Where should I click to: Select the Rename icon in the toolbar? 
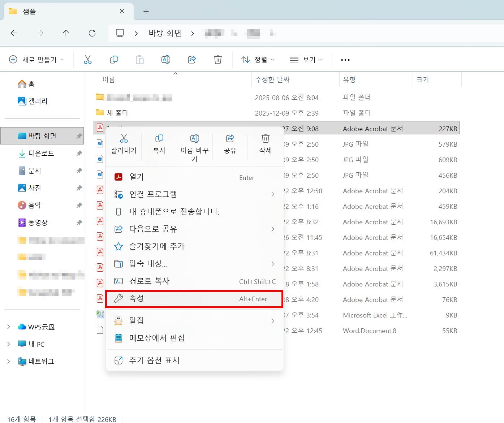click(166, 60)
